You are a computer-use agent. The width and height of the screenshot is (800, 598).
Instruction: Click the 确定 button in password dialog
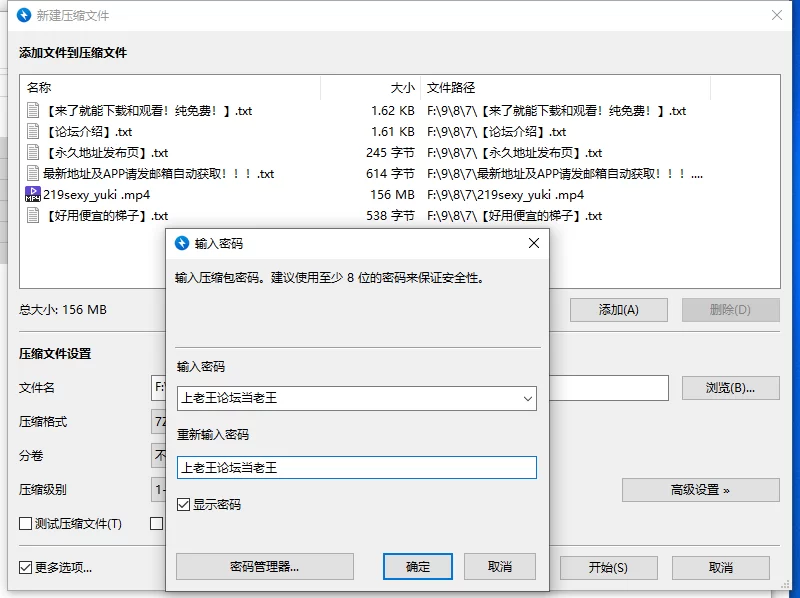pos(418,567)
